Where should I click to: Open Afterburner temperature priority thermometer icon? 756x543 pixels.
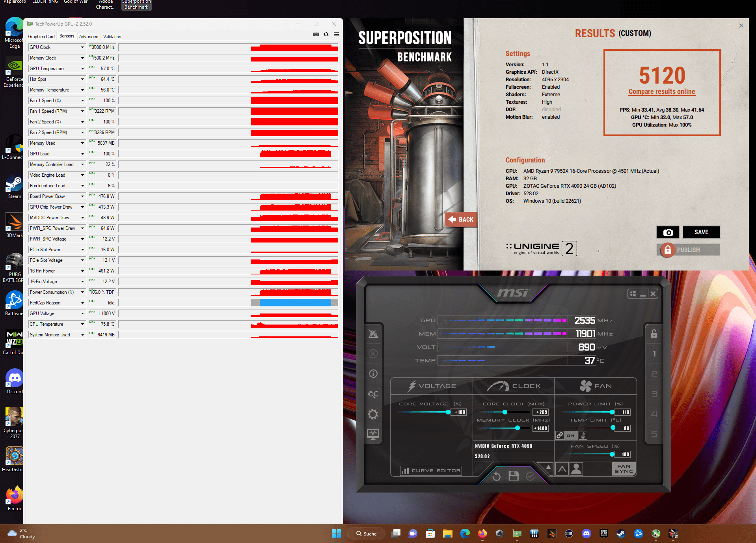click(583, 435)
